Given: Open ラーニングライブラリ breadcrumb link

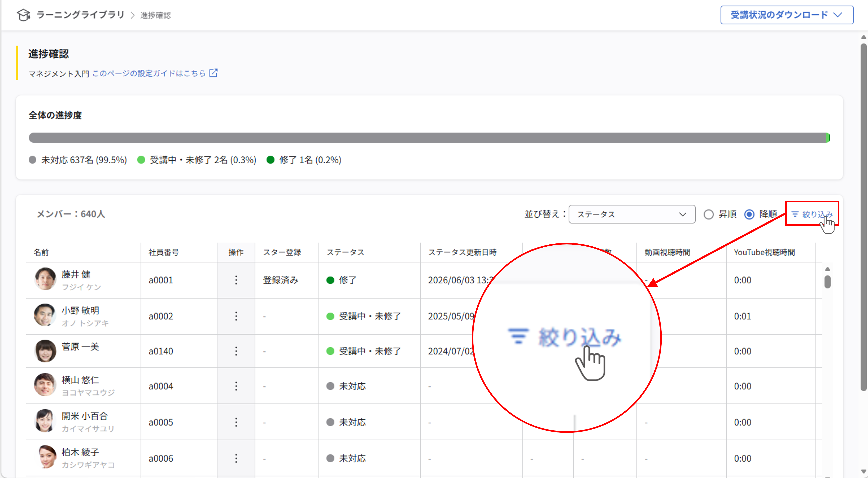Looking at the screenshot, I should 80,15.
